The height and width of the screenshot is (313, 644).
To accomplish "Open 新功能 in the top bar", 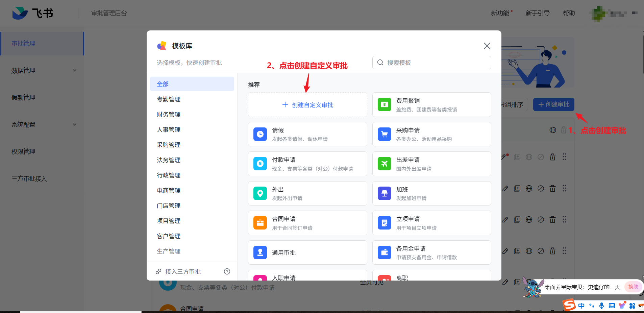I will (x=500, y=13).
